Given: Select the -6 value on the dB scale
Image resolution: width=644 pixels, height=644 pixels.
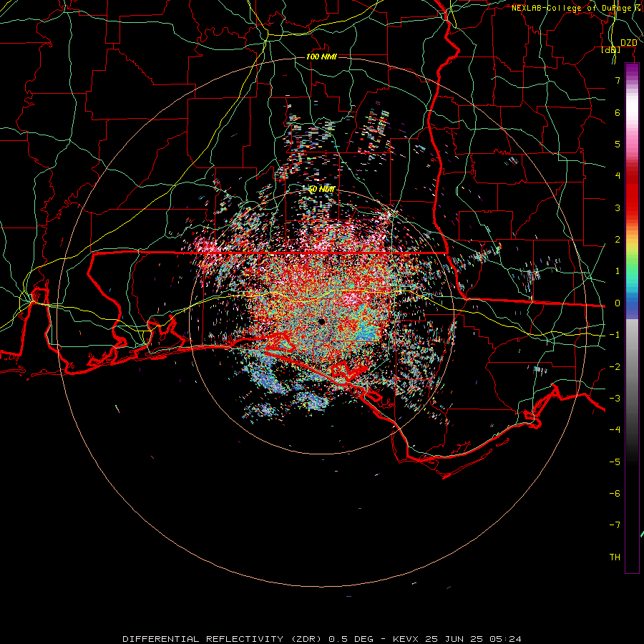Looking at the screenshot, I should pos(615,494).
